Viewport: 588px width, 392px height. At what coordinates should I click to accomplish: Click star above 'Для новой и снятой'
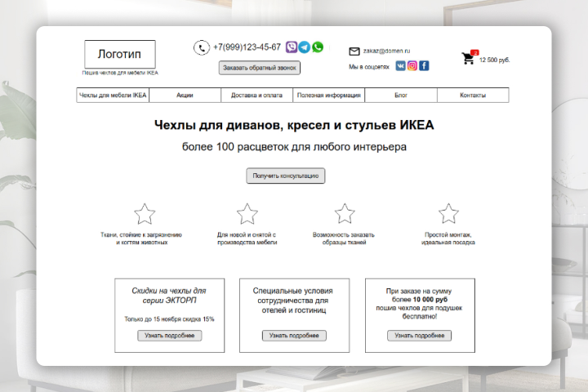point(247,214)
